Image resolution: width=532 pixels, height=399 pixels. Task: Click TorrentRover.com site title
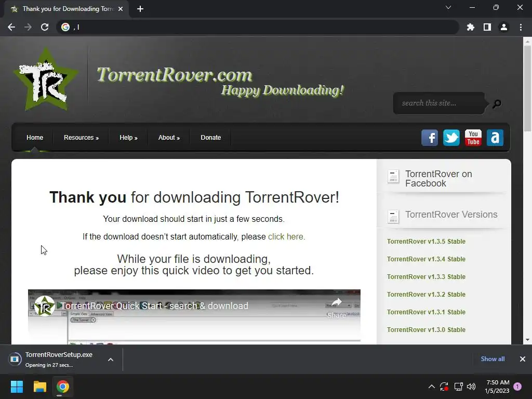point(175,75)
